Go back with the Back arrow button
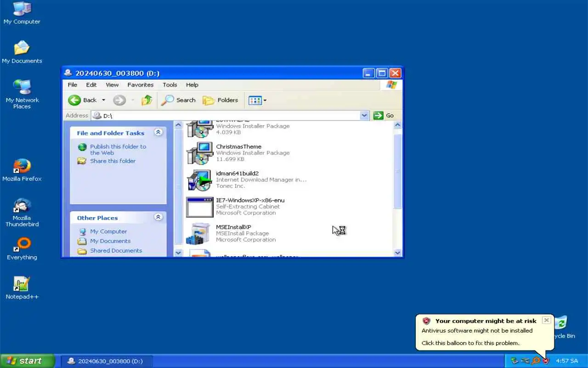588x368 pixels. (x=82, y=100)
